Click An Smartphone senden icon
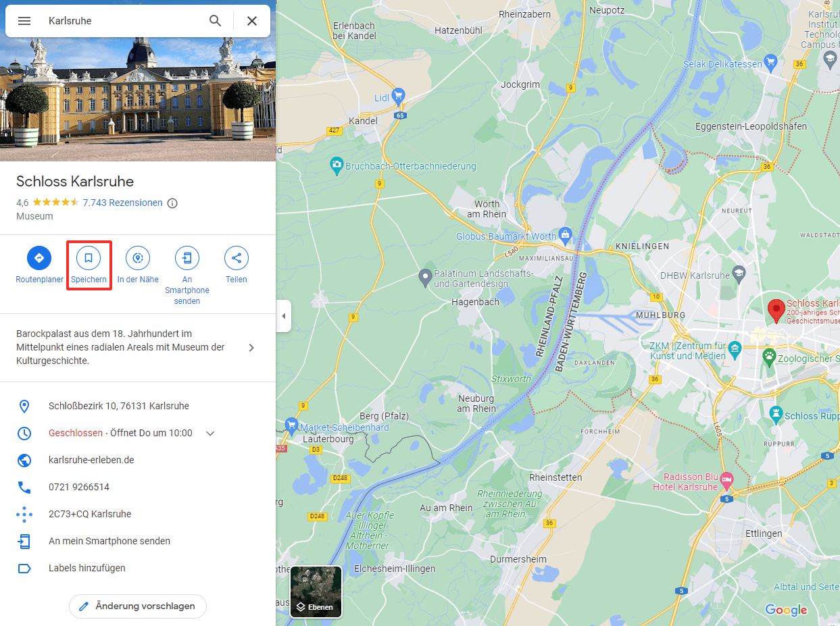This screenshot has height=626, width=840. (187, 258)
